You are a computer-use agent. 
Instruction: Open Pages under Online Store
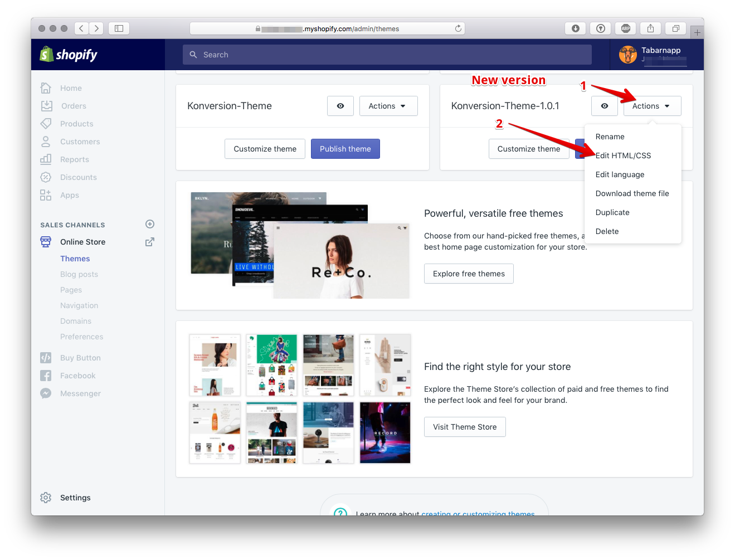(x=71, y=290)
